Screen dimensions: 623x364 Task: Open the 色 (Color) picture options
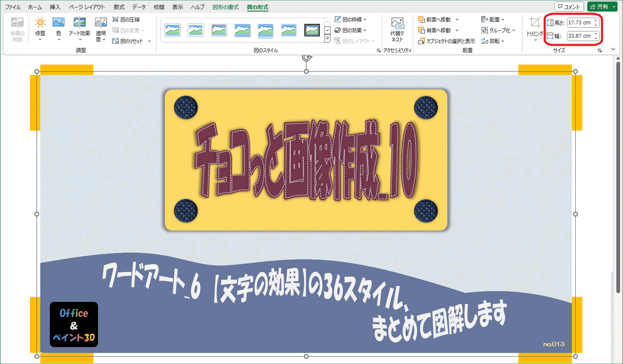[58, 30]
